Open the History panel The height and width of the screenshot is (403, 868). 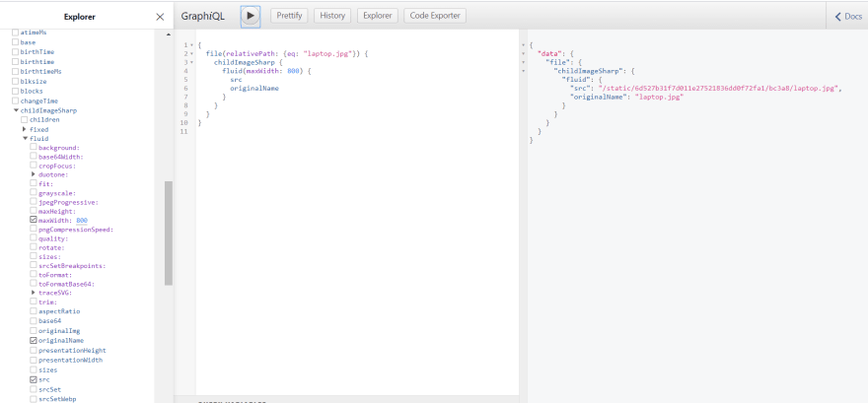(332, 16)
